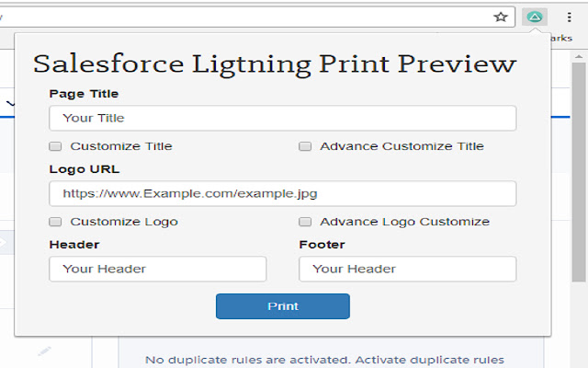Click the blue Print button
588x368 pixels.
pos(283,306)
